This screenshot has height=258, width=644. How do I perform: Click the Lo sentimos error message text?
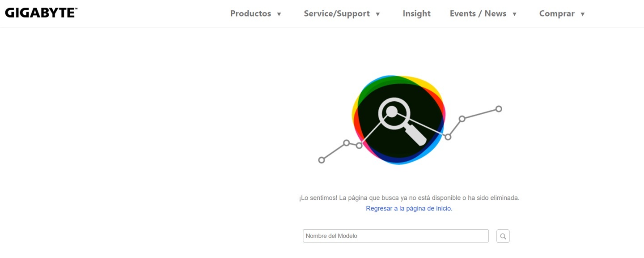409,198
